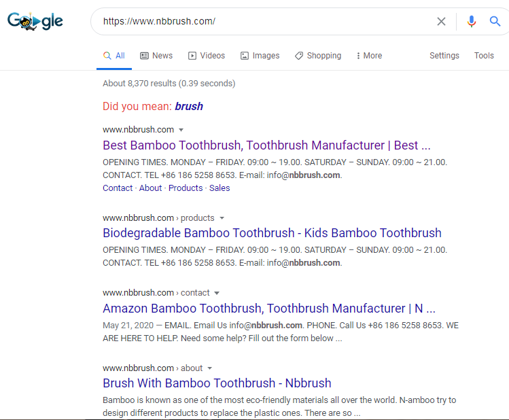
Task: Click the All tab search icon
Action: (x=107, y=56)
